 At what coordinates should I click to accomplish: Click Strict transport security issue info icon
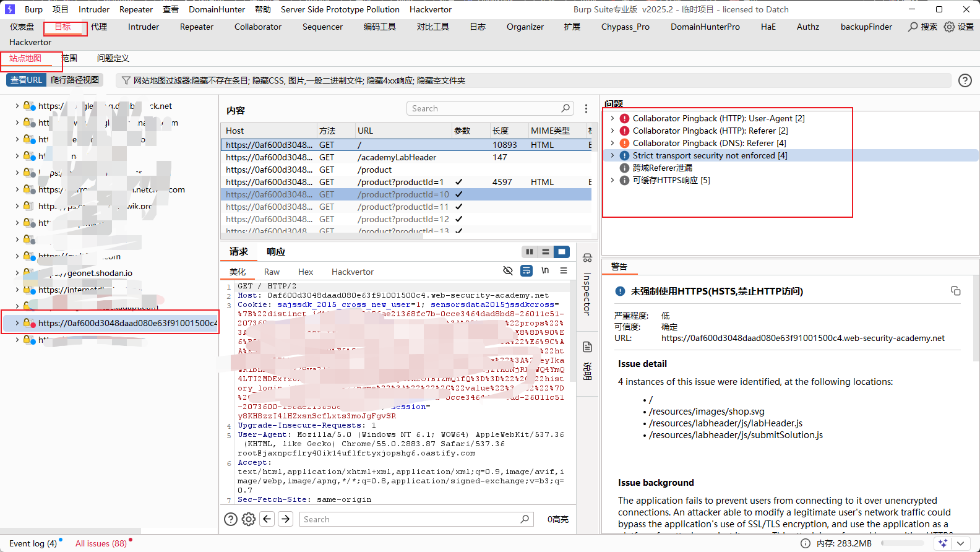point(625,155)
